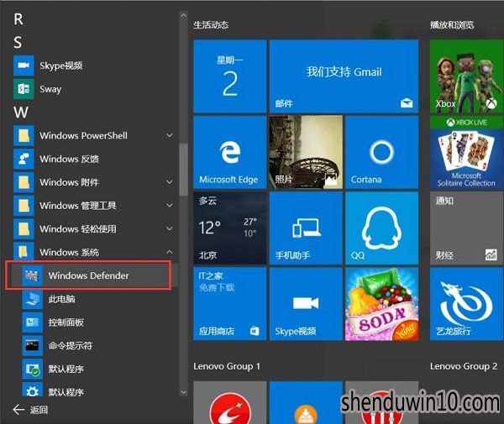This screenshot has width=504, height=424.
Task: Select the Windows 管理工具 folder label
Action: (x=78, y=206)
